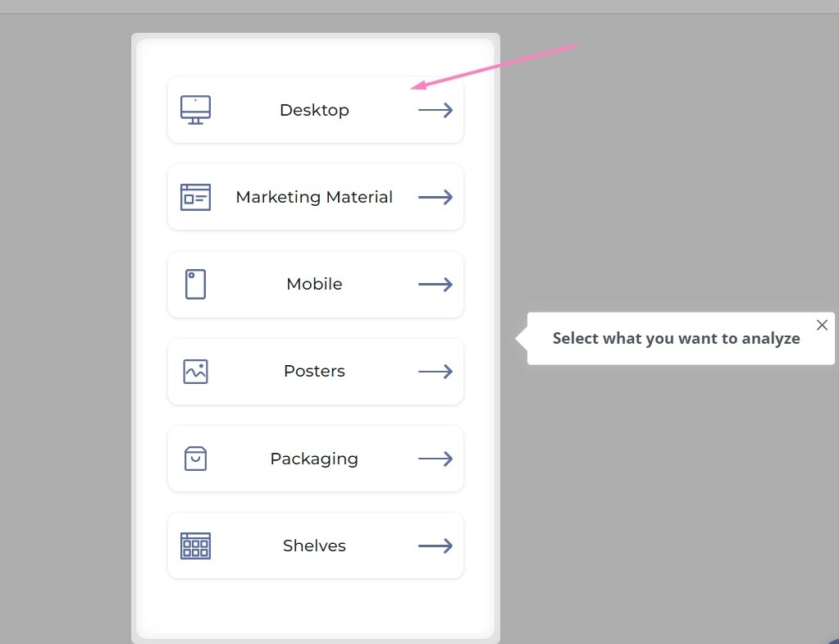Click the arrow next to Posters

(x=435, y=372)
